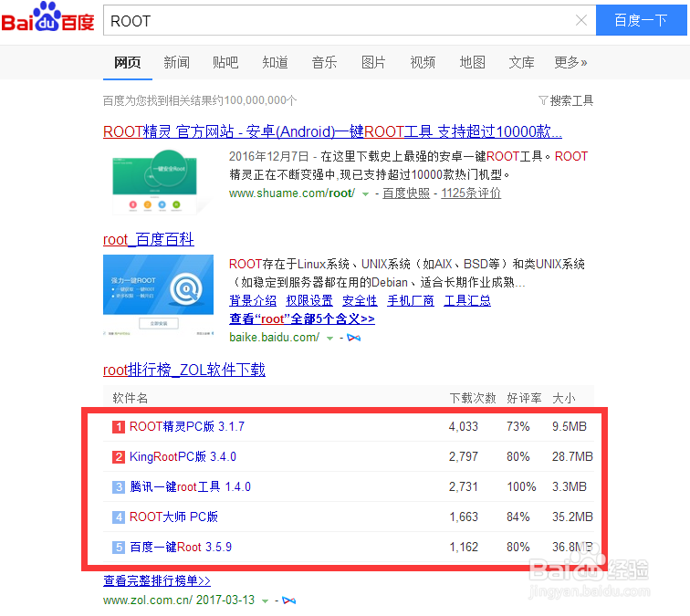Click the 百度一下 search button
Screen dimensions: 690x616
pyautogui.click(x=641, y=20)
